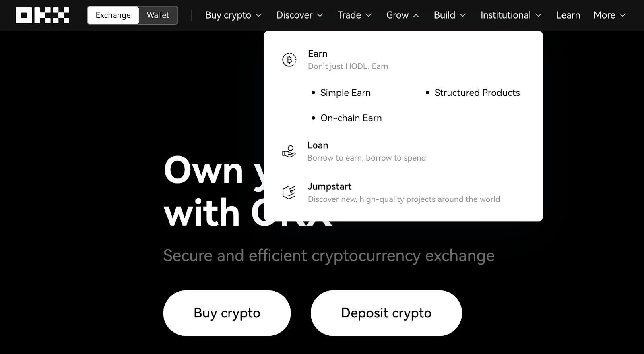Choose Structured Products menu entry
This screenshot has width=644, height=354.
[477, 93]
